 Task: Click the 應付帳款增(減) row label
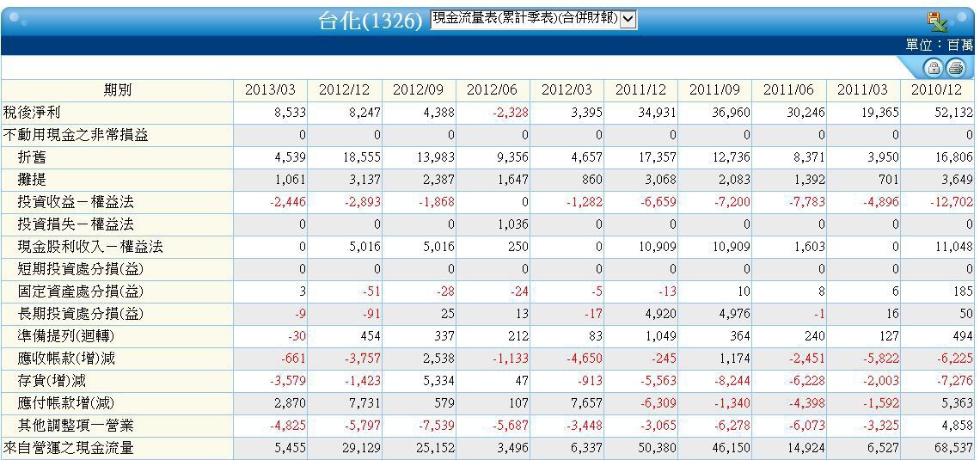[66, 403]
